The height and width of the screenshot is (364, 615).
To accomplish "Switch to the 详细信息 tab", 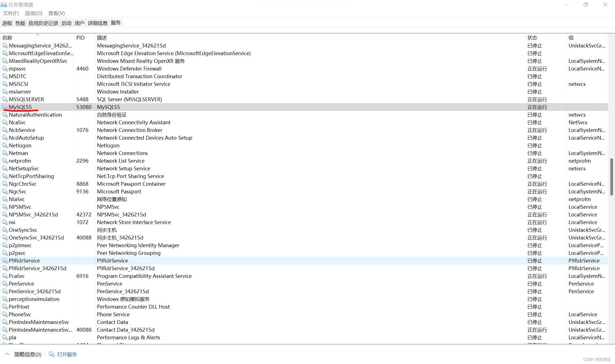I will tap(98, 23).
